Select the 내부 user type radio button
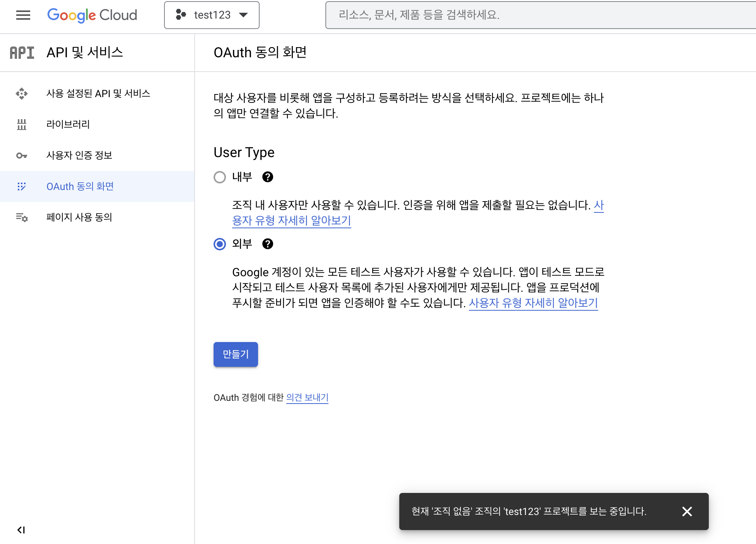 pos(220,177)
